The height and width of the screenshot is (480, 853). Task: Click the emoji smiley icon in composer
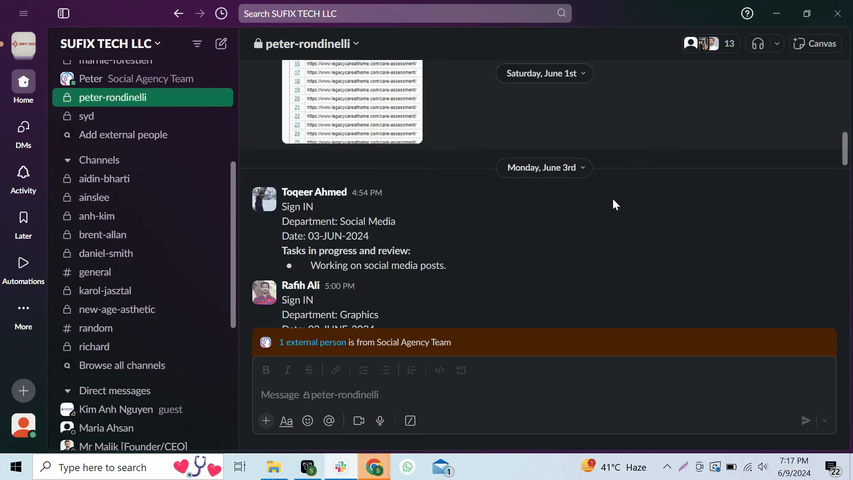[308, 421]
